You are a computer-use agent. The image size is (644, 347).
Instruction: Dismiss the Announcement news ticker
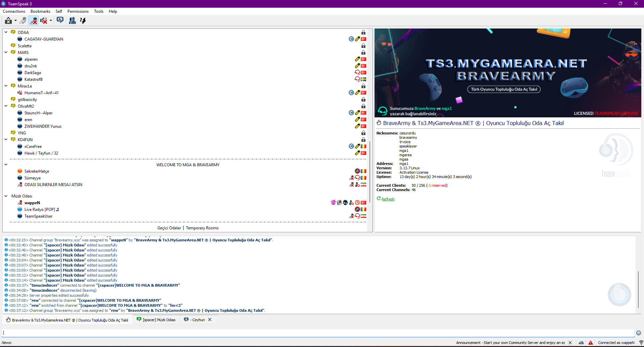570,343
